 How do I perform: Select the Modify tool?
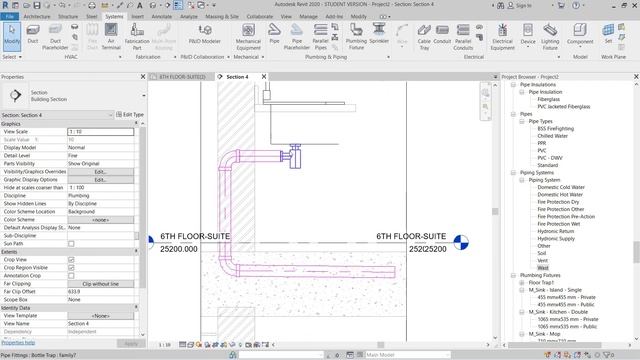click(12, 37)
